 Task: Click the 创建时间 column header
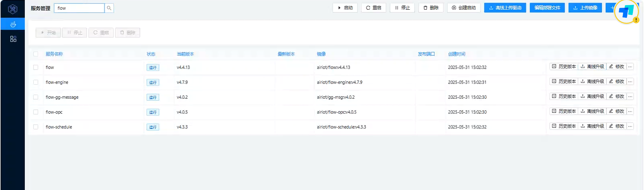[x=456, y=54]
